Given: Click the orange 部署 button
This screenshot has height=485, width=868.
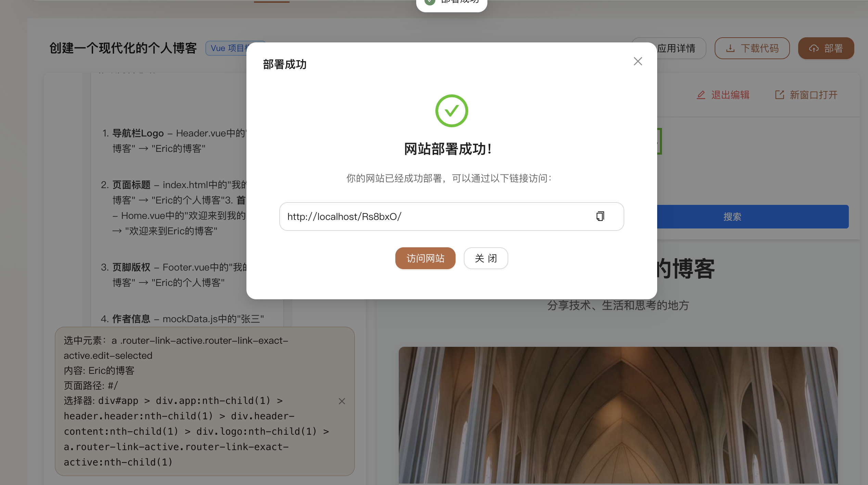Looking at the screenshot, I should coord(826,48).
